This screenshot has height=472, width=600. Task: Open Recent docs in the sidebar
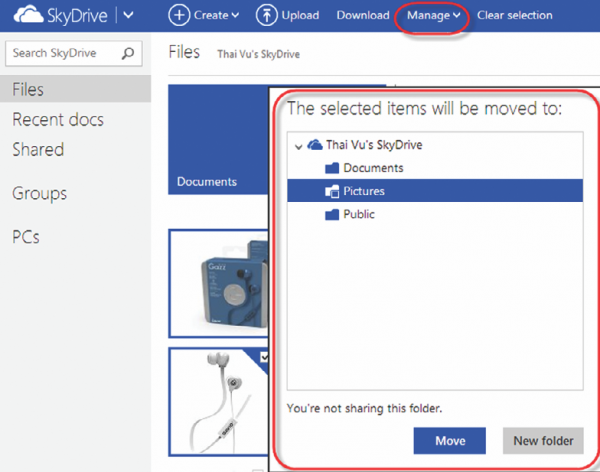(x=58, y=119)
